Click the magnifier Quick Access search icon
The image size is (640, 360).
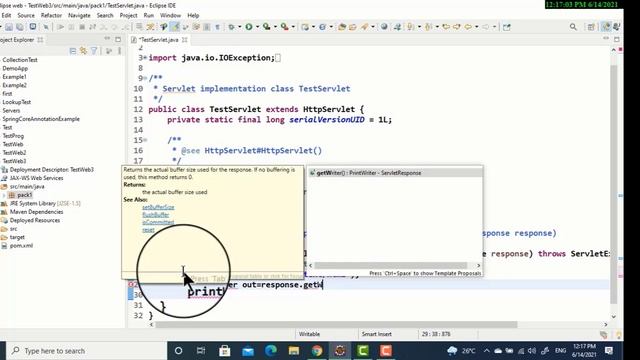click(x=573, y=27)
